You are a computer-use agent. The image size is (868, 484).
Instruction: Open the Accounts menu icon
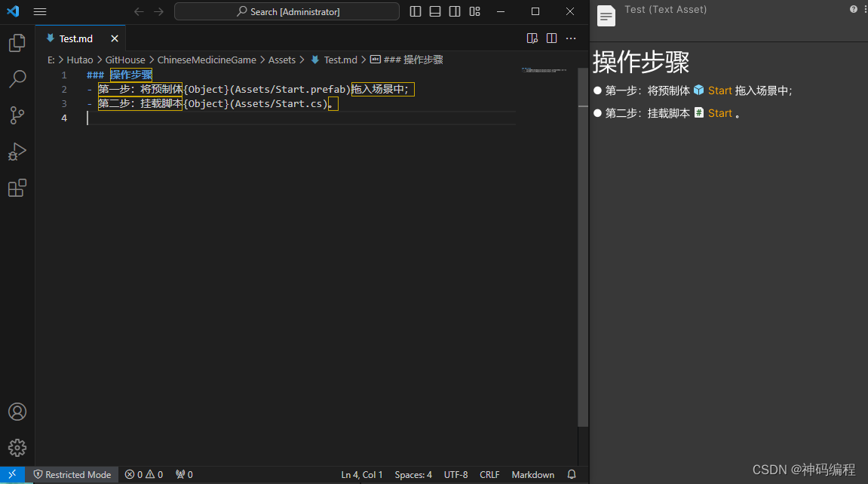coord(17,412)
